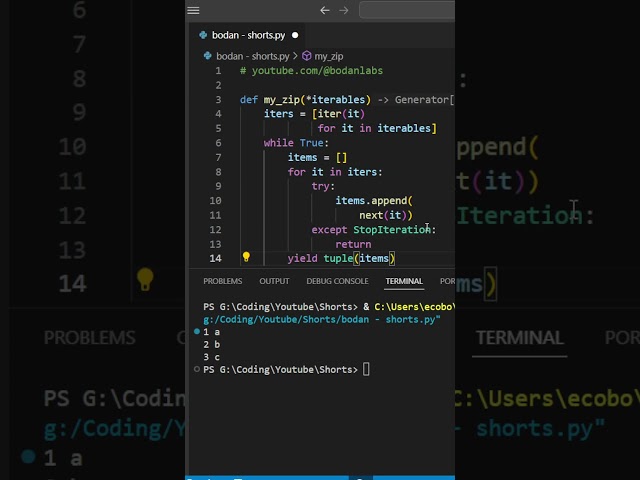Viewport: 640px width, 480px height.
Task: Click line number 14 in the gutter
Action: tap(215, 258)
